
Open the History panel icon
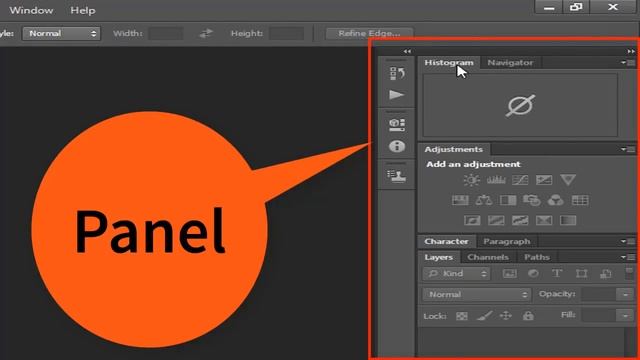pos(397,73)
